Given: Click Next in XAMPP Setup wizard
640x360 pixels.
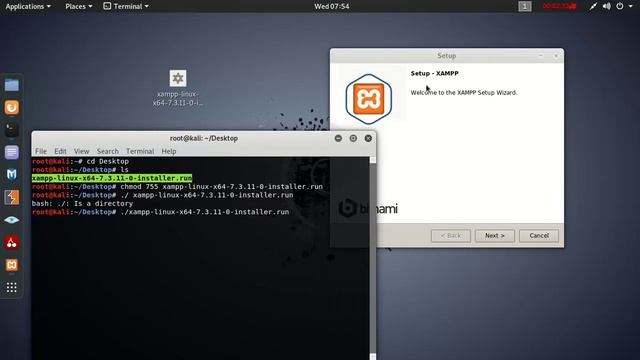Looking at the screenshot, I should click(495, 236).
